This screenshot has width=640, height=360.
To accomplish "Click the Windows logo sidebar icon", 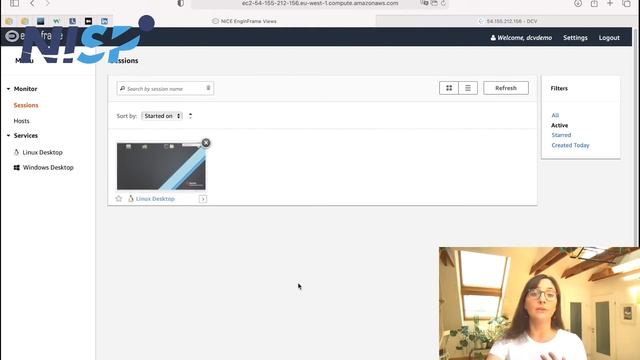I will (x=16, y=167).
